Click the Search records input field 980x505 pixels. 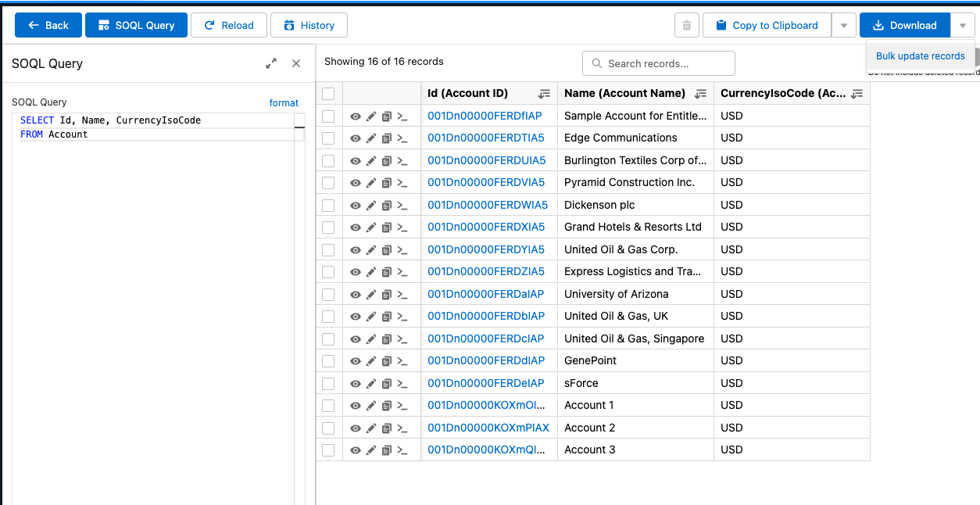(x=658, y=63)
